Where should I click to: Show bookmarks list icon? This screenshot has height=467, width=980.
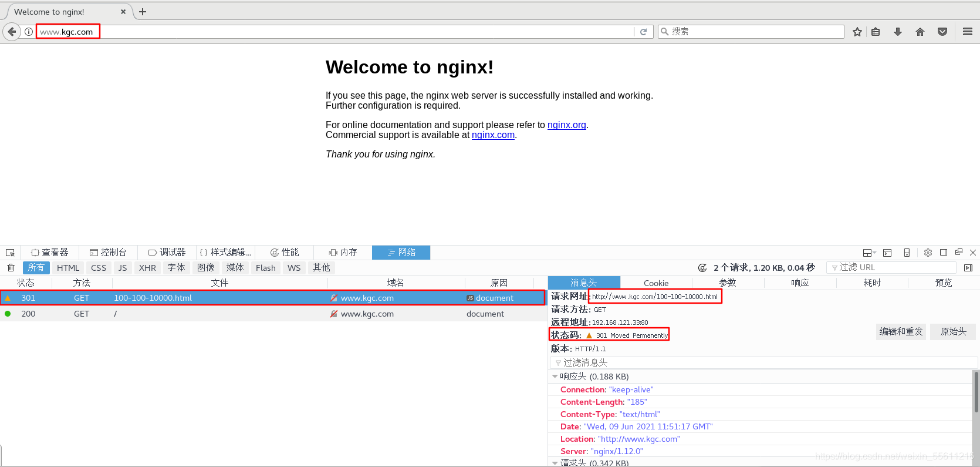click(876, 32)
